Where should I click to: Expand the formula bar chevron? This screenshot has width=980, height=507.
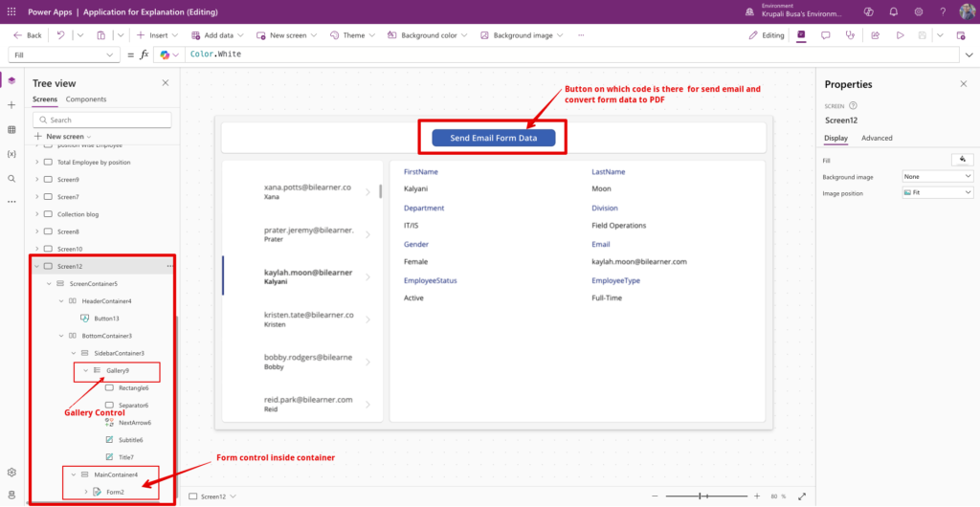pos(970,55)
